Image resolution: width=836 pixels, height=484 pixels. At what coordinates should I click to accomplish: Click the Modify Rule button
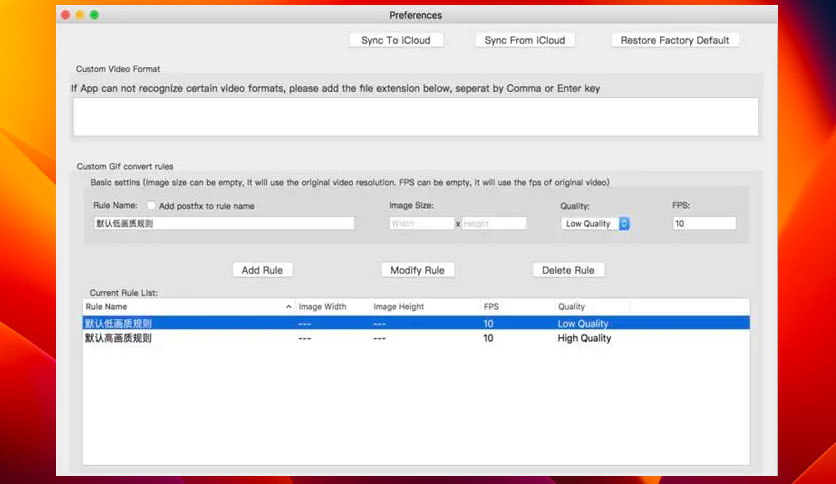click(417, 270)
